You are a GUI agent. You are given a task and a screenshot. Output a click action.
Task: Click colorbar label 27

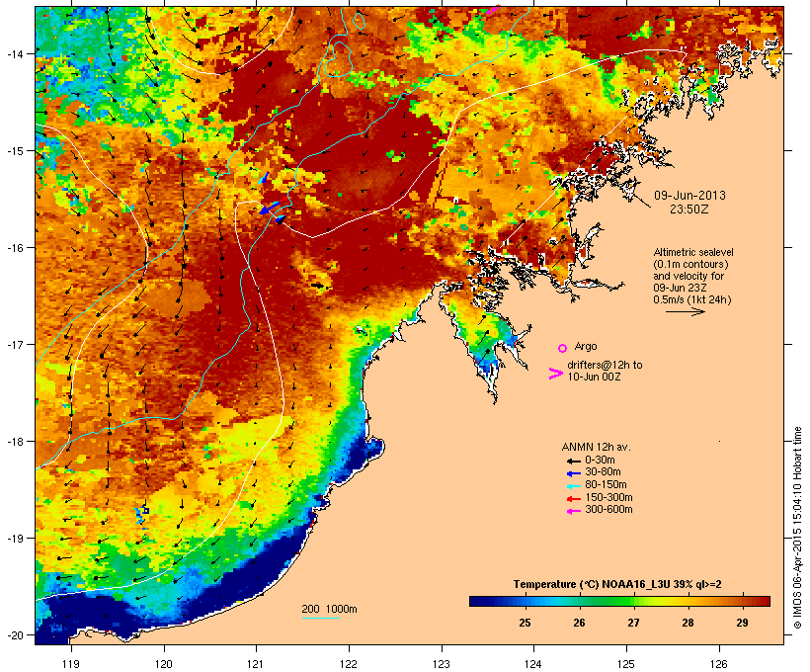tap(633, 623)
